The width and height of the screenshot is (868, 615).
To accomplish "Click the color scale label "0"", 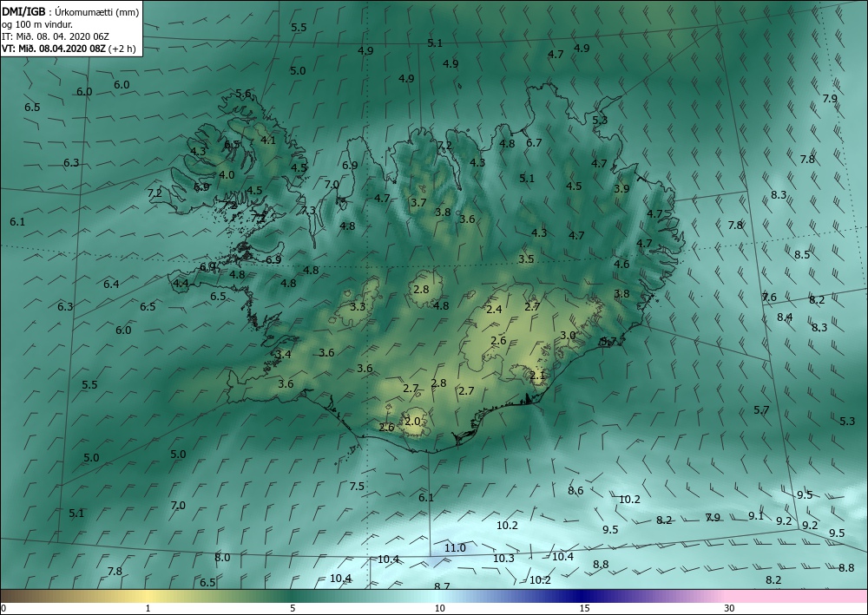I will click(3, 608).
